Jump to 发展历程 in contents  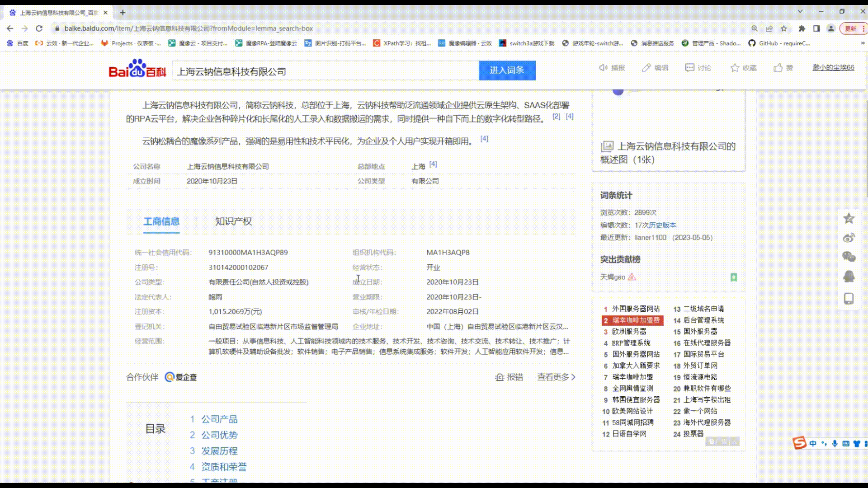pyautogui.click(x=219, y=451)
